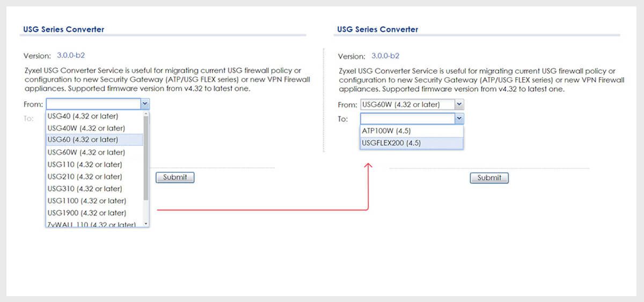Click scrollbar down arrow in From list
The height and width of the screenshot is (302, 644).
click(x=146, y=223)
